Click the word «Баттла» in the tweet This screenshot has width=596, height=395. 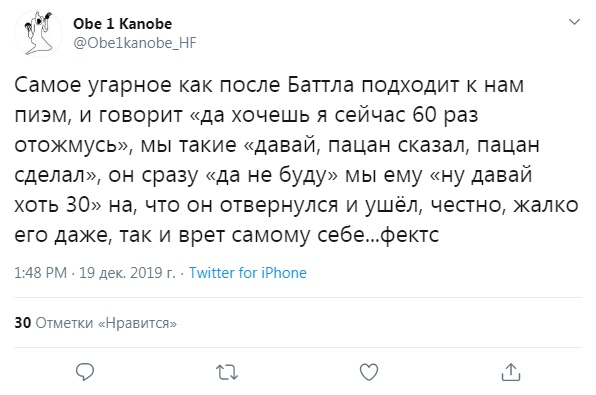pos(320,85)
